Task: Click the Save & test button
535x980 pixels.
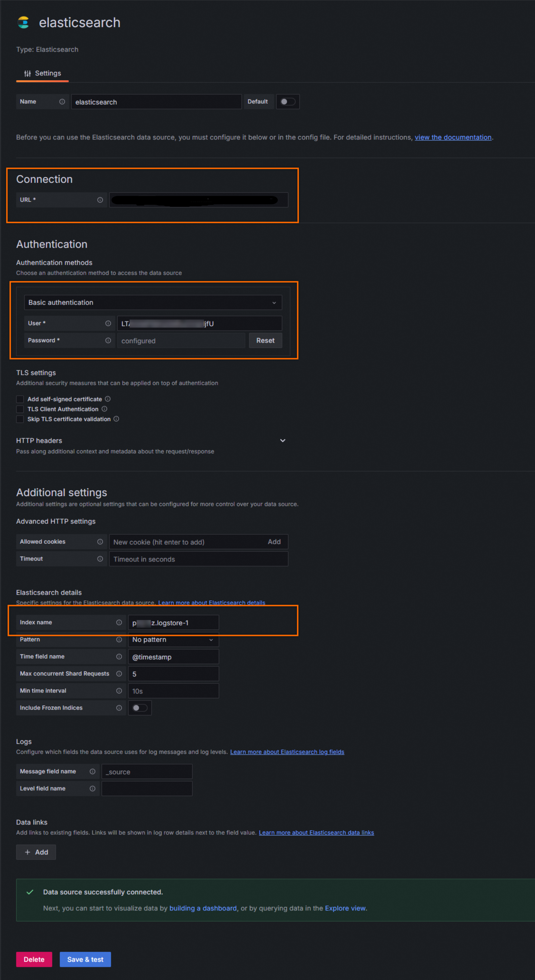Action: point(85,959)
